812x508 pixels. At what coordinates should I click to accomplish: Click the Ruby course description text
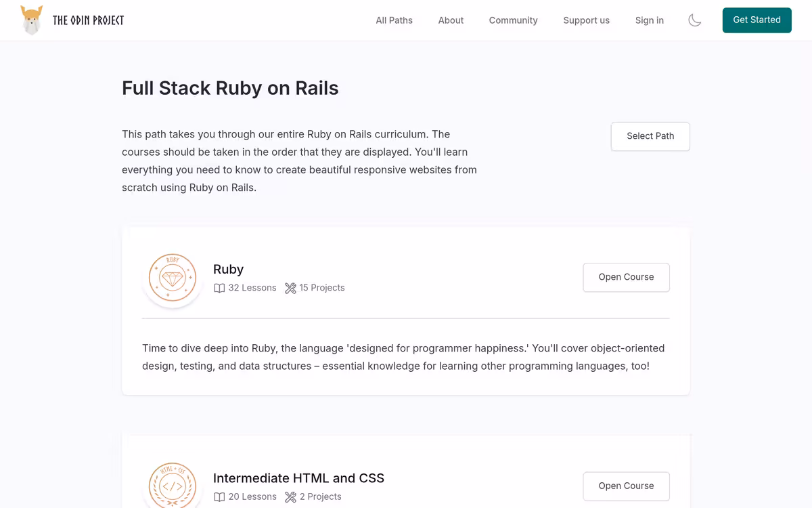point(403,357)
